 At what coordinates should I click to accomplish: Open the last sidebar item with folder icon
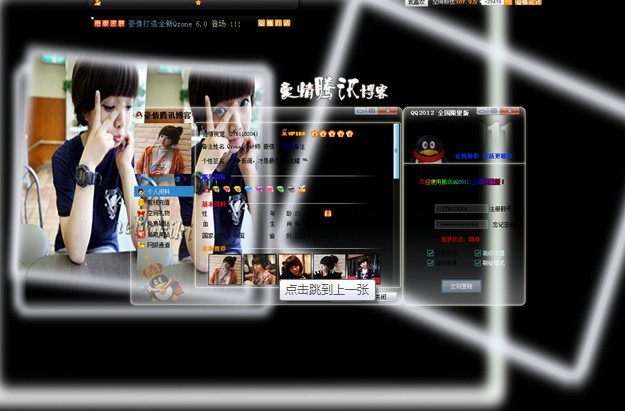coord(155,245)
